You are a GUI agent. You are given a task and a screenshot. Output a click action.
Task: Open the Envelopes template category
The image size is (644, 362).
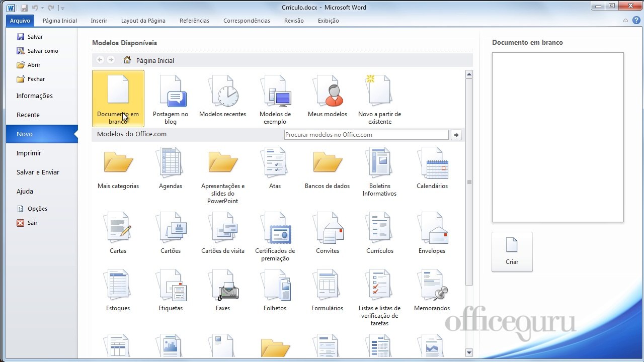click(x=432, y=233)
